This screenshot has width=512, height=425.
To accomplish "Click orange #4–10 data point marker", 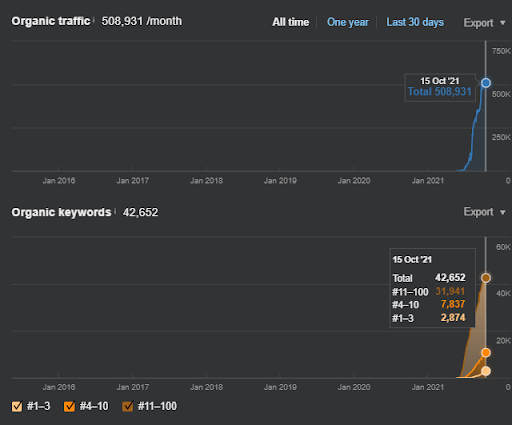I will [486, 352].
